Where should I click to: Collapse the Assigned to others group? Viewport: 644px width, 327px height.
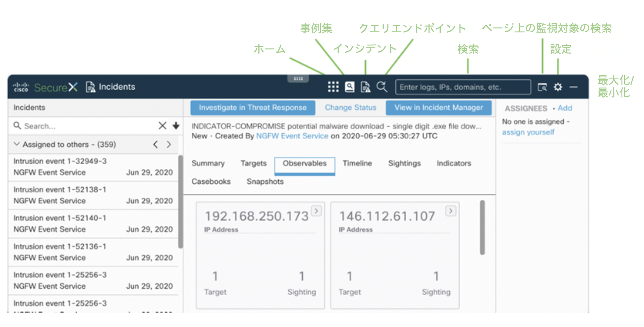(17, 144)
